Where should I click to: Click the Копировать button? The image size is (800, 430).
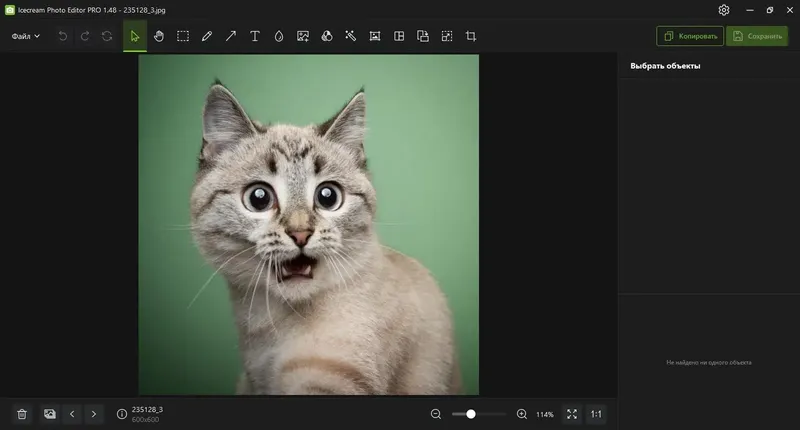[x=690, y=36]
